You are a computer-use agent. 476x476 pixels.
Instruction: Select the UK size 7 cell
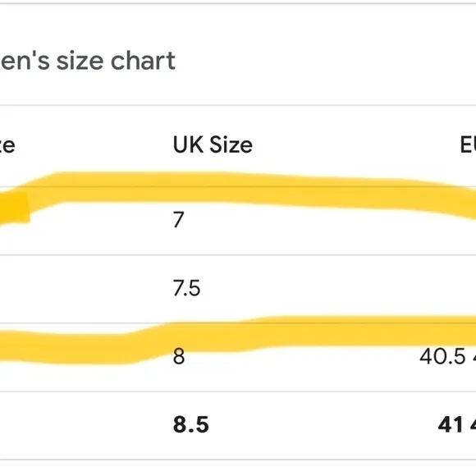pos(179,220)
